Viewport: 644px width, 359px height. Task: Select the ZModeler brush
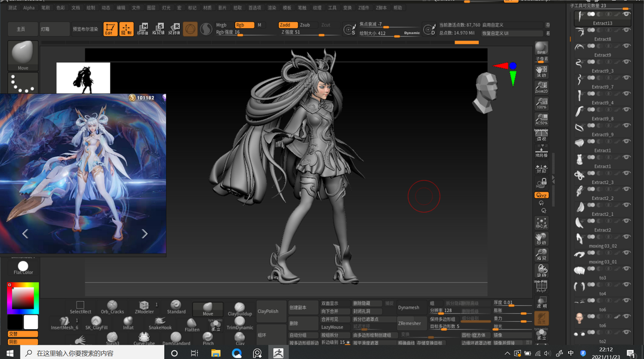[144, 308]
